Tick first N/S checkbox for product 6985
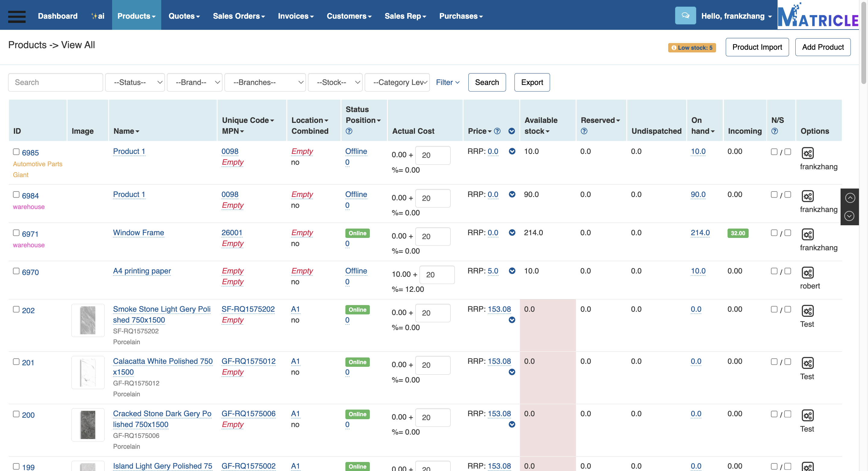The image size is (868, 471). 774,152
